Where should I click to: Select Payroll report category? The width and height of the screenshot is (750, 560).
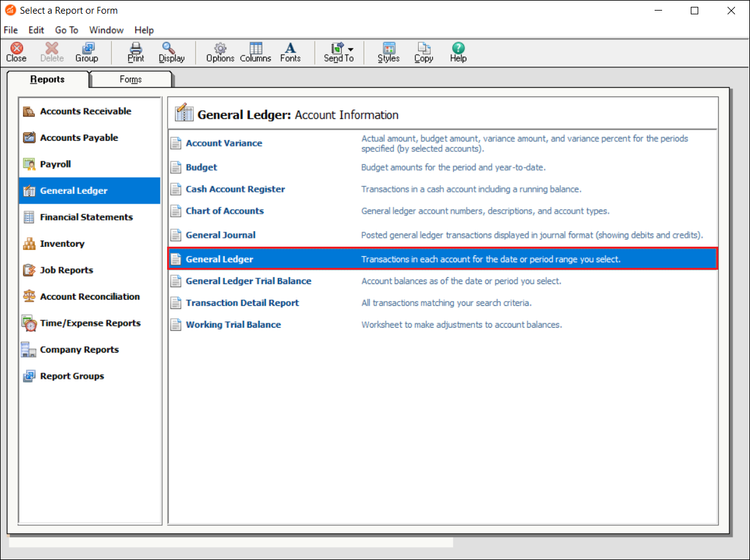coord(90,164)
